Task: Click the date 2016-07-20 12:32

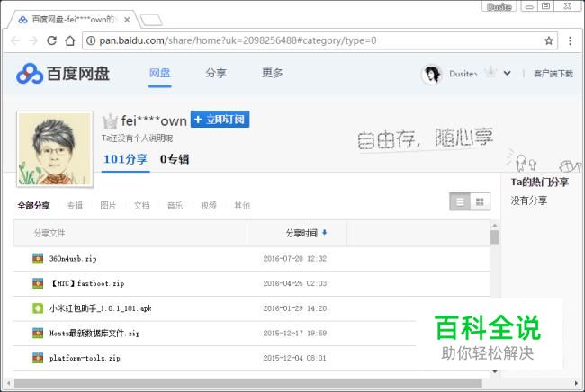Action: 294,259
